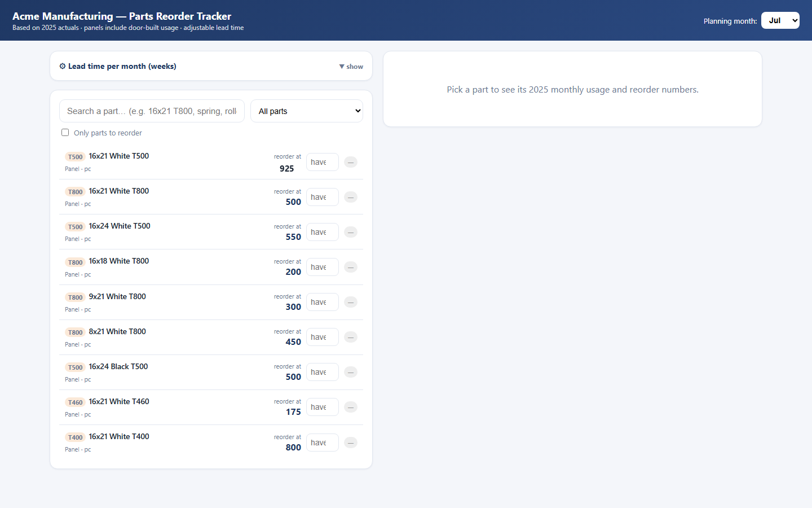
Task: Click the have field for 16x24 Black T500
Action: (x=323, y=372)
